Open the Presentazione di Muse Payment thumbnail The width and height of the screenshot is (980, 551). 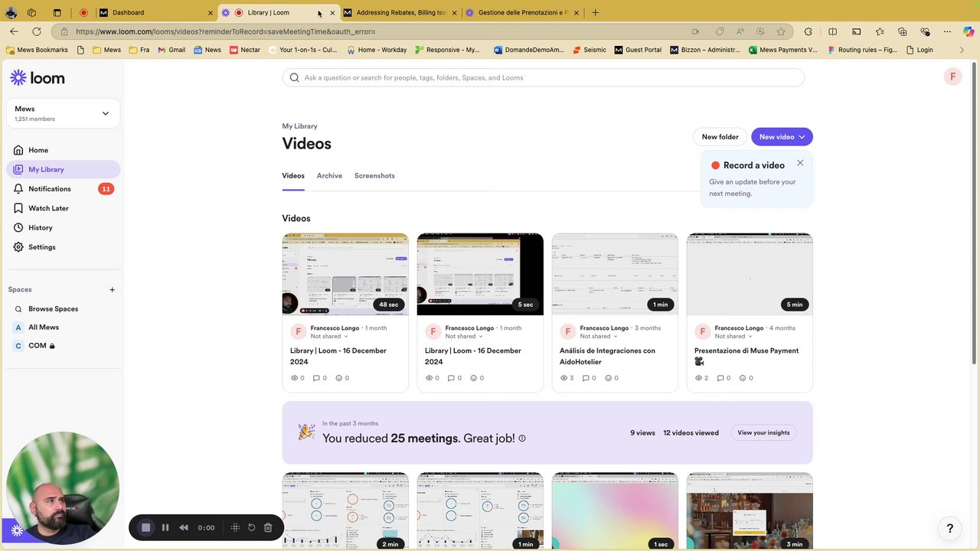coord(750,274)
